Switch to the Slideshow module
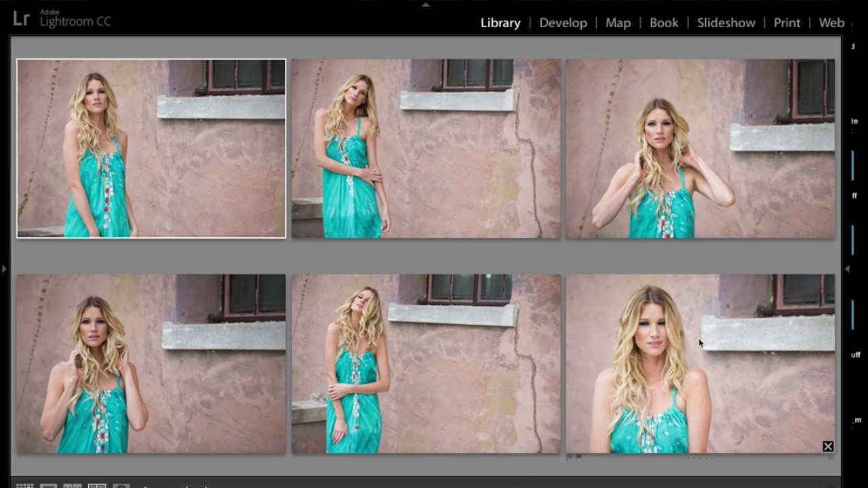This screenshot has height=488, width=868. (x=726, y=22)
